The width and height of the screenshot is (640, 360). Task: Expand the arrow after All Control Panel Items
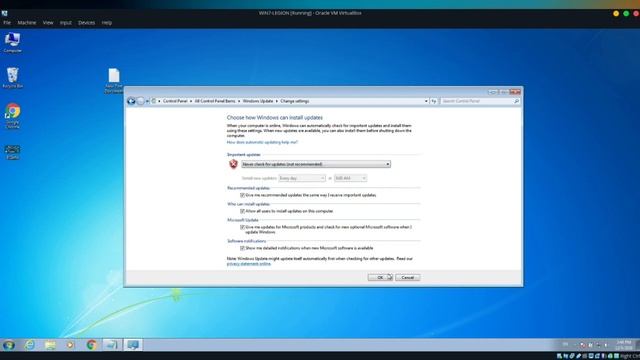[239, 101]
